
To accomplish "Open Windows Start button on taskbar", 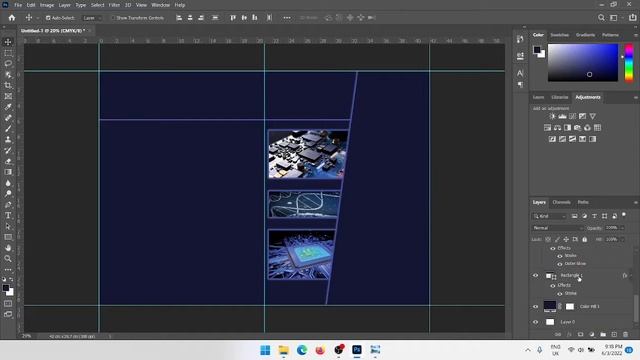I will coord(265,350).
